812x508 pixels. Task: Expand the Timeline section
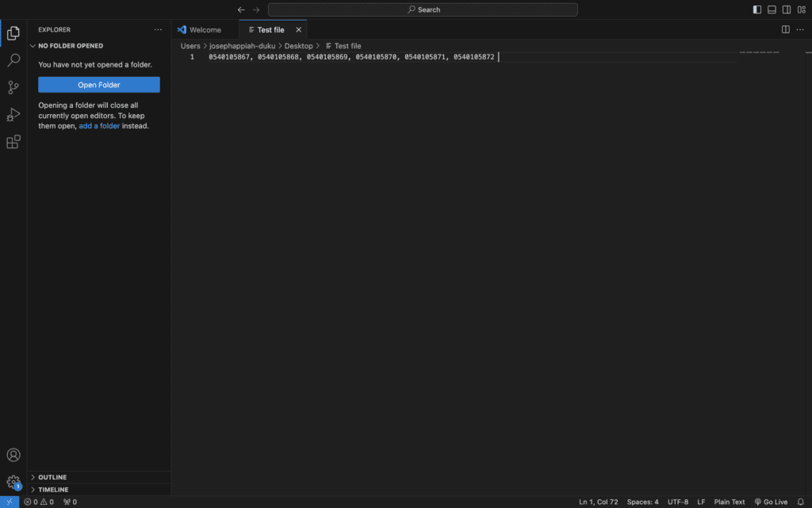[x=53, y=490]
